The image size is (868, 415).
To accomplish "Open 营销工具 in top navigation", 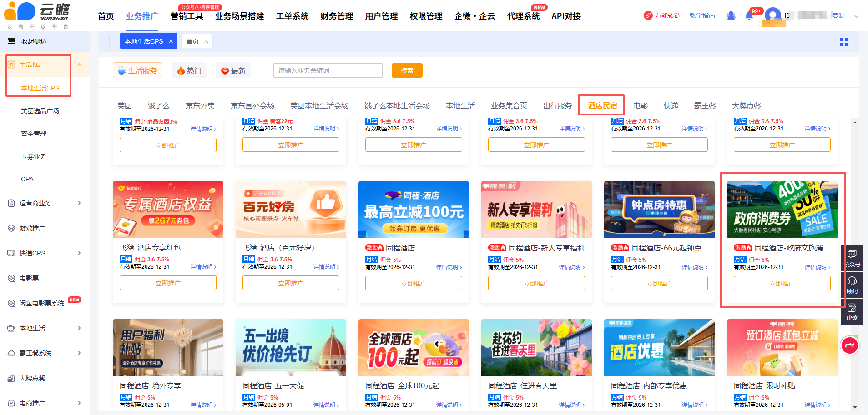I will click(x=187, y=16).
